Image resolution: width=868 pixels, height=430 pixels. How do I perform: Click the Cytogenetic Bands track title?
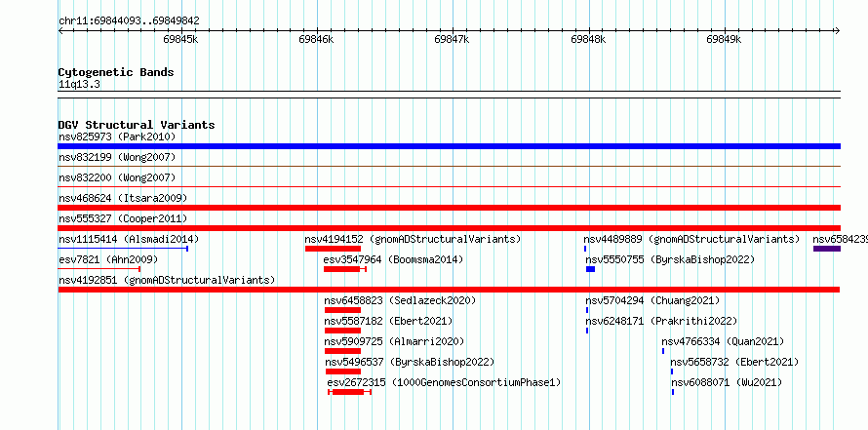[116, 72]
